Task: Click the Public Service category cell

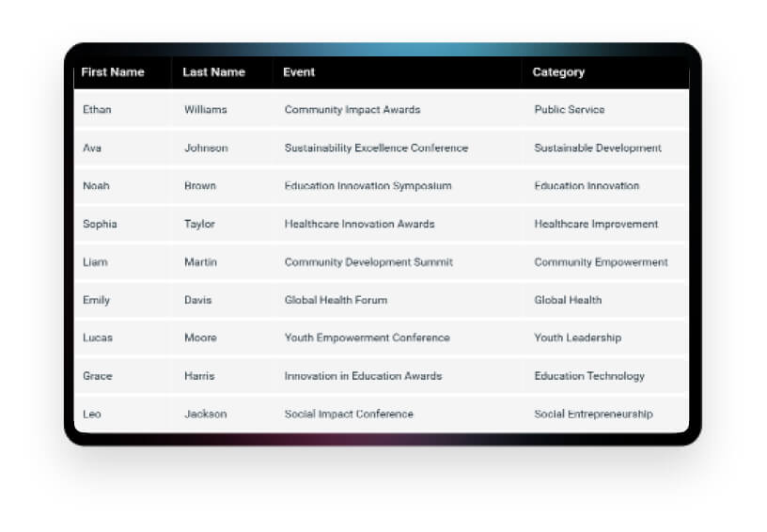Action: pos(570,110)
